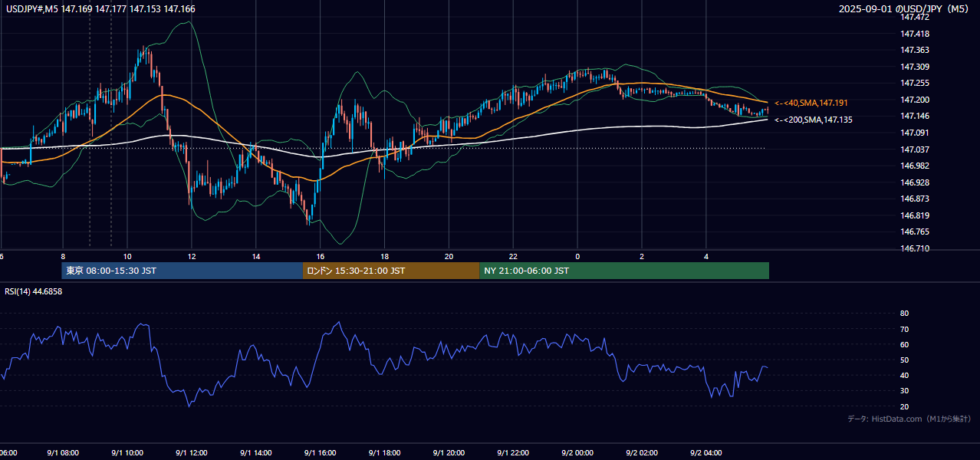Viewport: 980px width, 460px height.
Task: Click the 9/1 18:00 bottom time label
Action: [x=385, y=453]
